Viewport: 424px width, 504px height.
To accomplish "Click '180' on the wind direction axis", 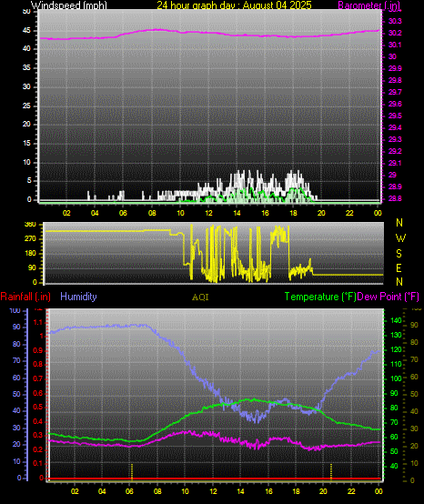I will (30, 254).
